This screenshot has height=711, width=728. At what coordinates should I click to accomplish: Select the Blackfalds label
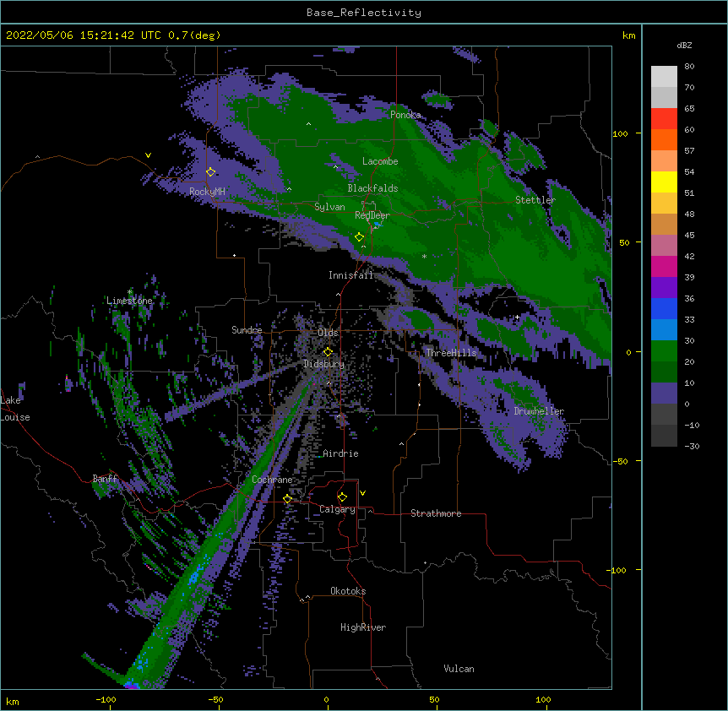coord(372,188)
